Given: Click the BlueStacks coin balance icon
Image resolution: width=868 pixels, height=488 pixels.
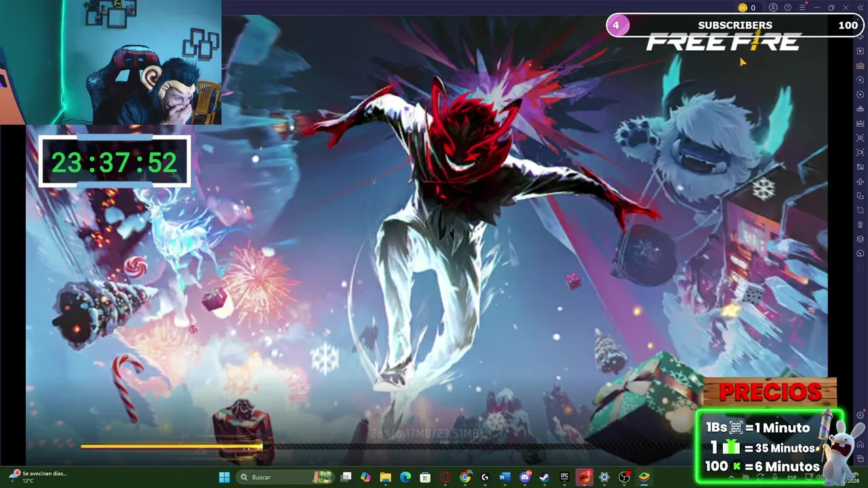Looking at the screenshot, I should pos(743,7).
